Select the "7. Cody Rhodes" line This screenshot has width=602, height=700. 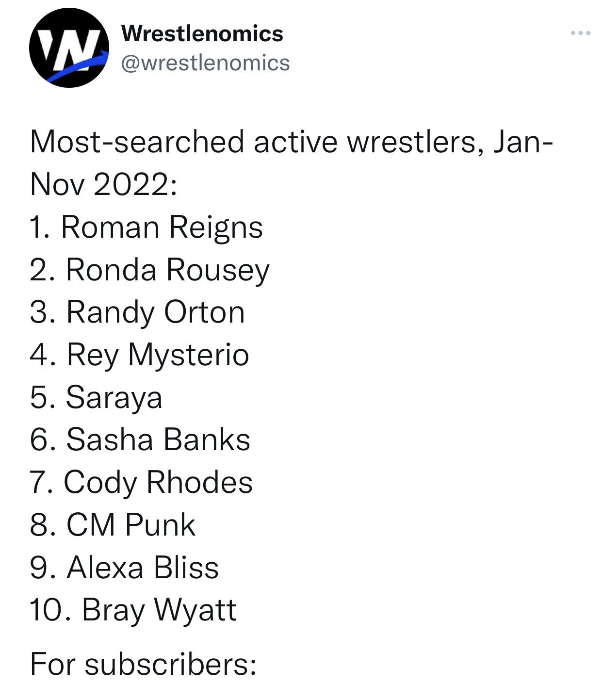point(141,482)
